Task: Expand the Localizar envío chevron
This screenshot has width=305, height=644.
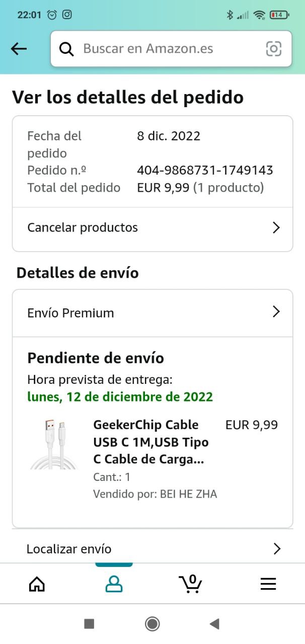Action: pyautogui.click(x=276, y=548)
